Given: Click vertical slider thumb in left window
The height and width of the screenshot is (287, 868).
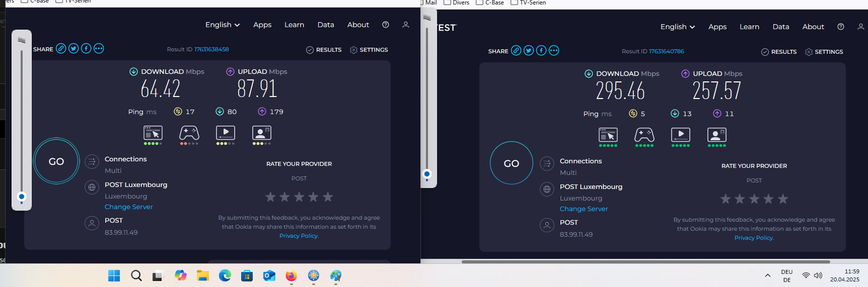Looking at the screenshot, I should point(21,197).
